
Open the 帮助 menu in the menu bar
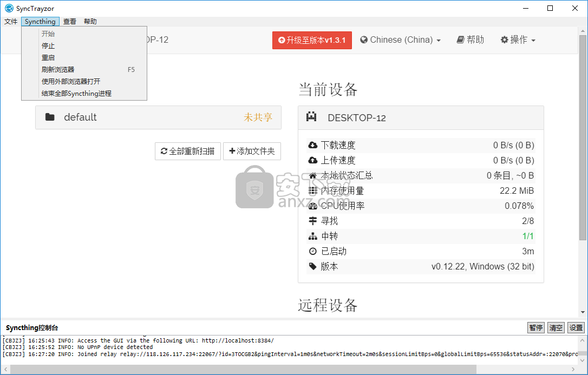click(x=90, y=21)
